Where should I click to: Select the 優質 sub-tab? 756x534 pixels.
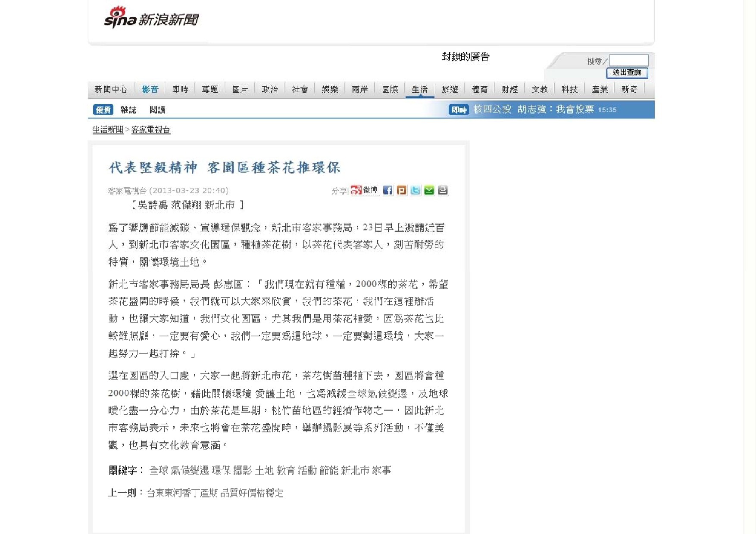tap(103, 110)
